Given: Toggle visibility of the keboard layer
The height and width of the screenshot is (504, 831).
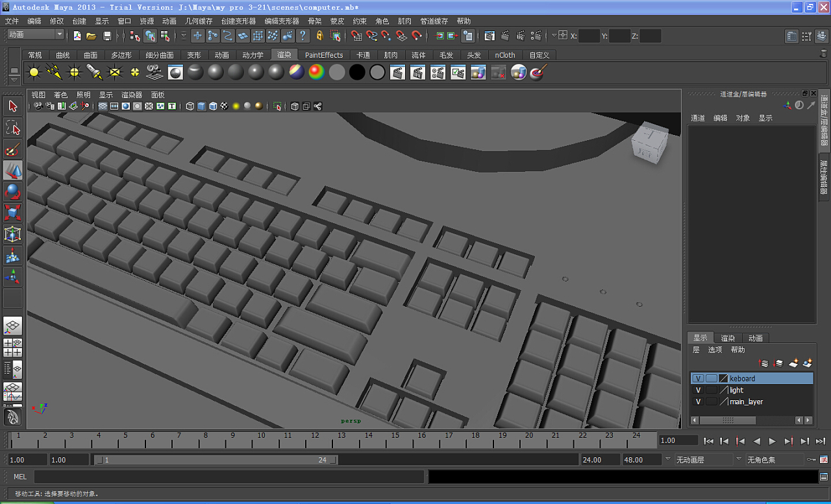Looking at the screenshot, I should tap(698, 379).
